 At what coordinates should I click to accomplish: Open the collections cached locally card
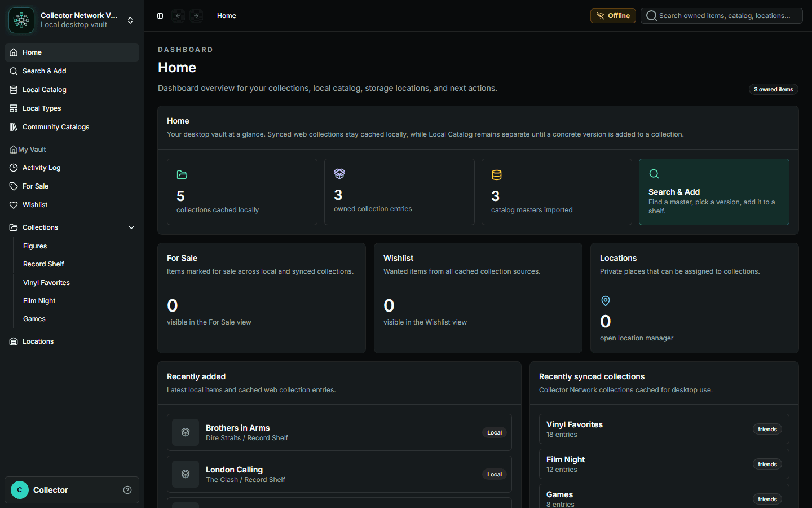tap(242, 192)
